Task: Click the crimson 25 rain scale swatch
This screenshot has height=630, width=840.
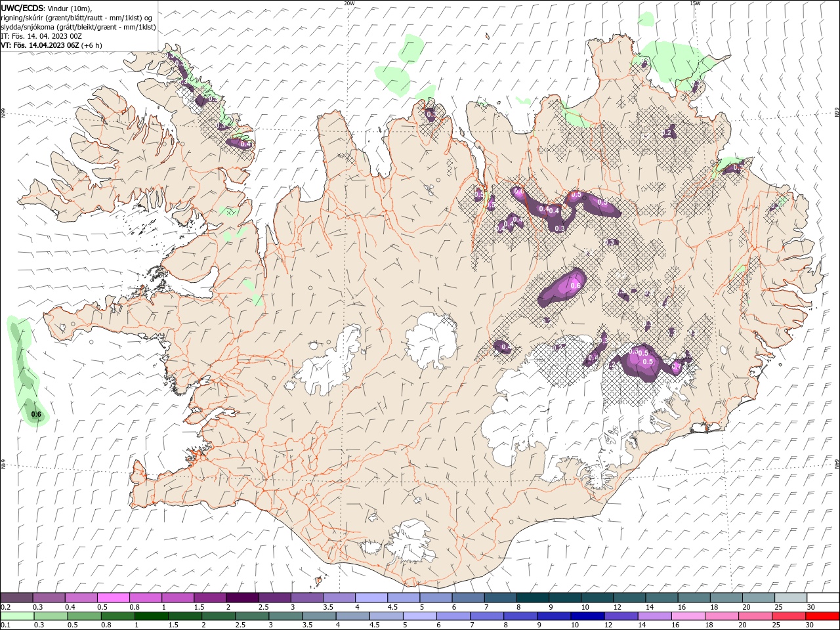Action: (788, 616)
